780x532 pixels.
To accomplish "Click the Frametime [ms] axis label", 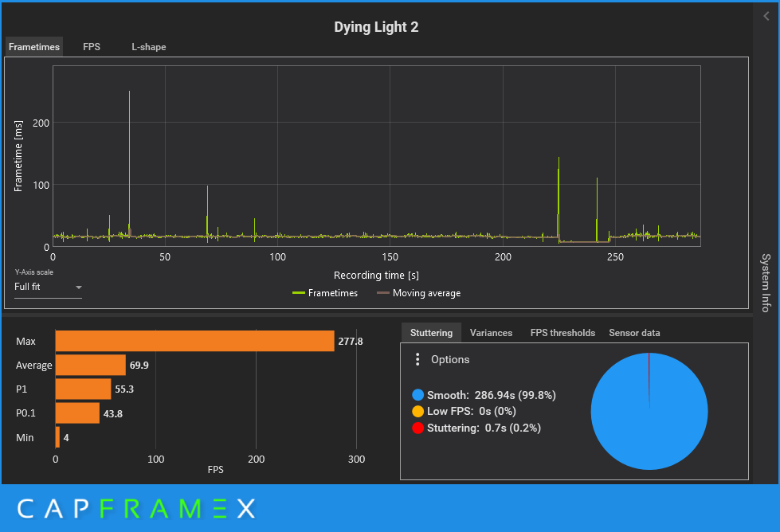I will (18, 155).
